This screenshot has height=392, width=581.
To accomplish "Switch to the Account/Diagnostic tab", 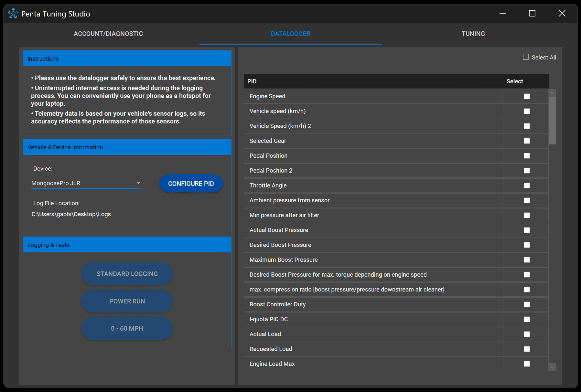I will click(108, 34).
